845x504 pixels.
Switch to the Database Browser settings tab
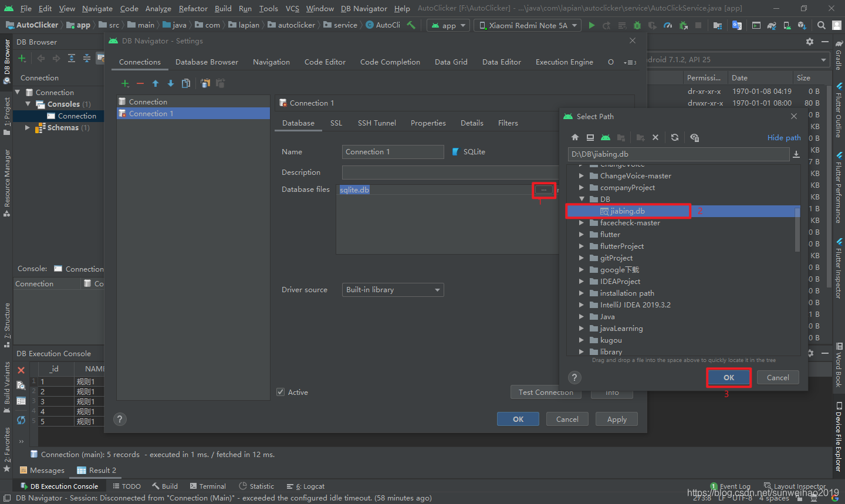point(207,62)
